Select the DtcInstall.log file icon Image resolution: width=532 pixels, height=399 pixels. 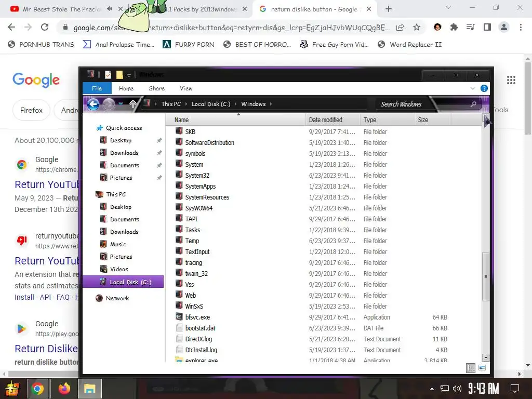(x=179, y=350)
